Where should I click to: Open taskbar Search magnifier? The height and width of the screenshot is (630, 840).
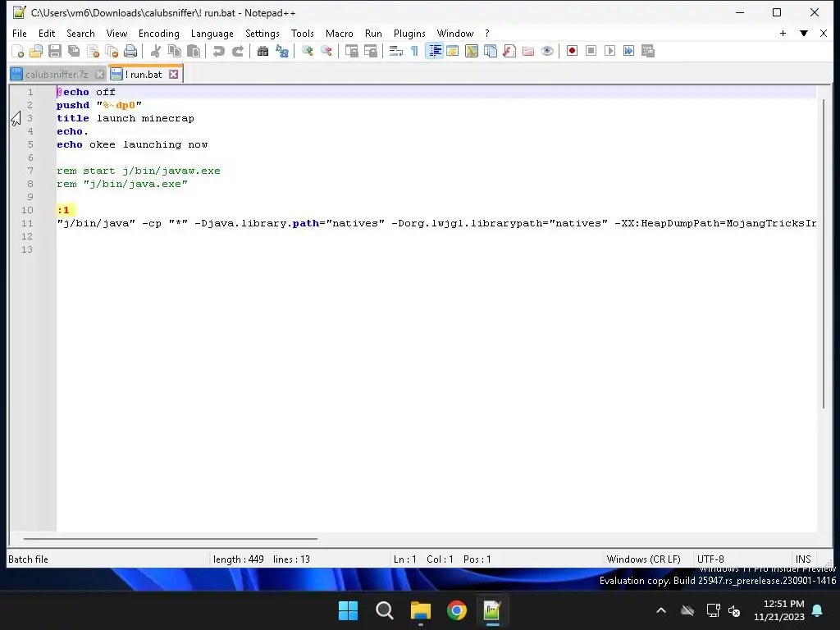click(x=384, y=610)
